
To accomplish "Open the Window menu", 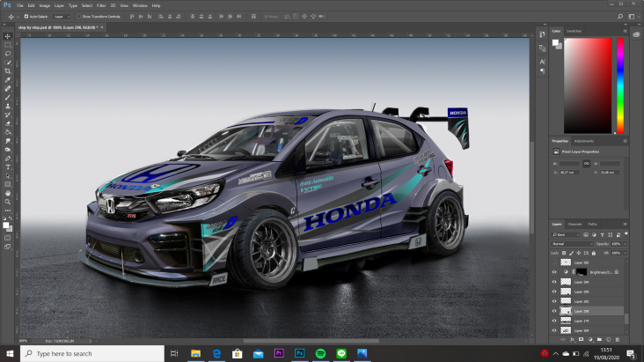I will pos(140,6).
